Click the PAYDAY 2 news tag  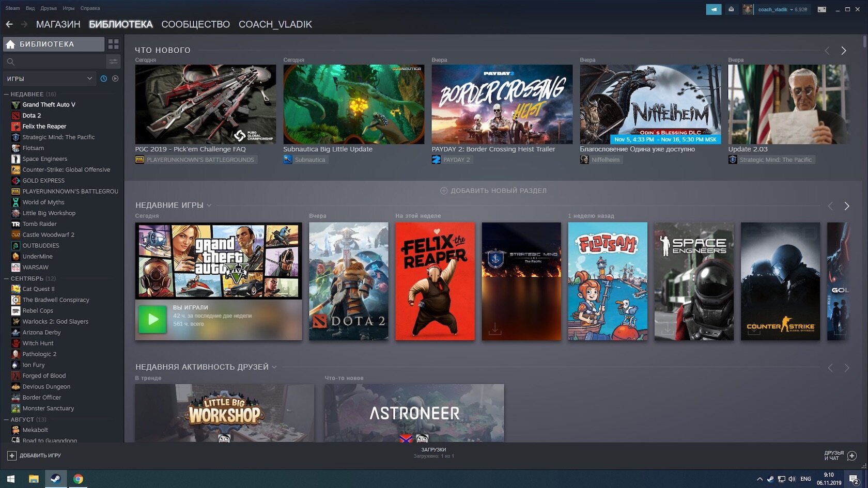click(x=452, y=160)
